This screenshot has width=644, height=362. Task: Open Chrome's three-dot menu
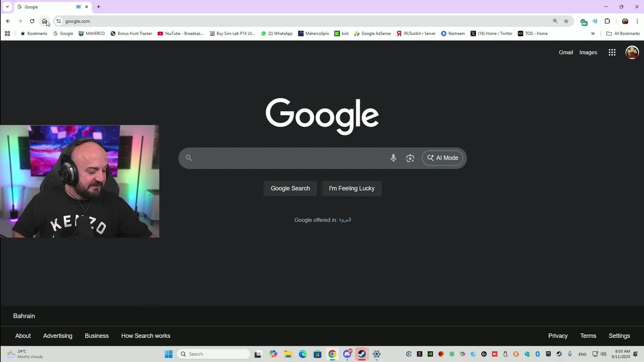pos(637,21)
